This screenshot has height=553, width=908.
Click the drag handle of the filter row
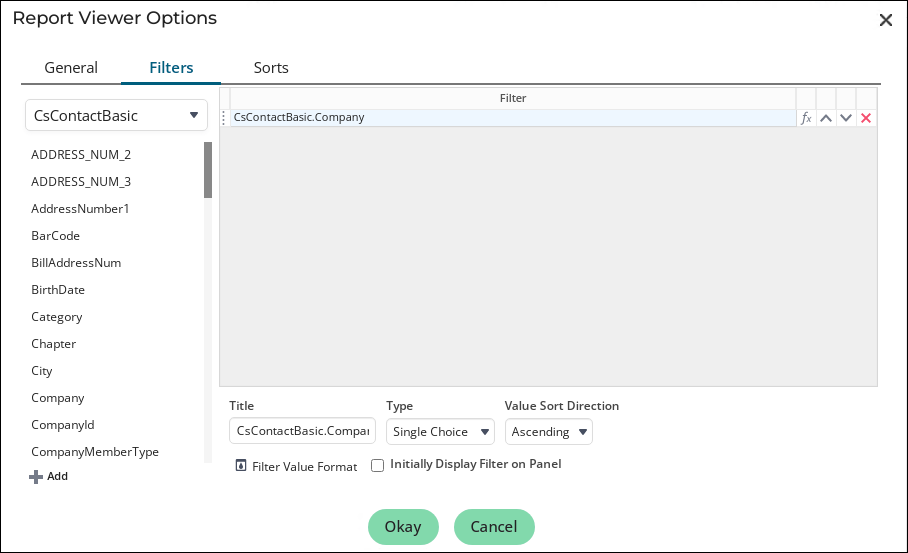tap(224, 118)
